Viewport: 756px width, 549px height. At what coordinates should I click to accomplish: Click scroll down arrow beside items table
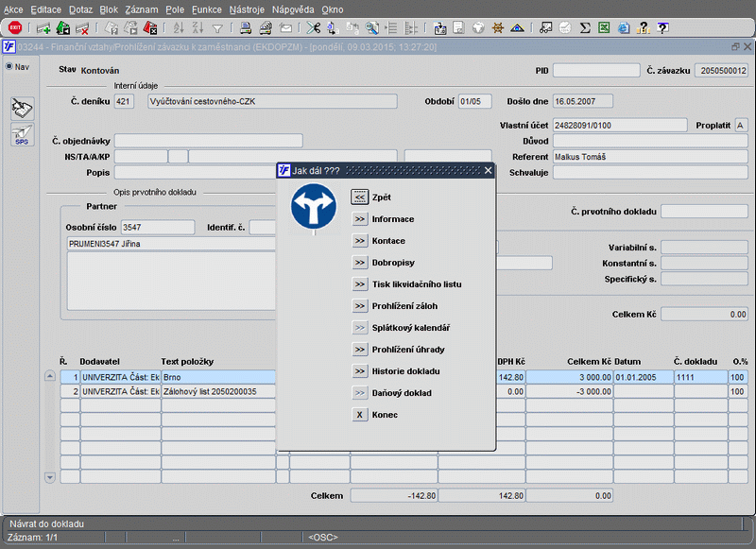tap(50, 478)
